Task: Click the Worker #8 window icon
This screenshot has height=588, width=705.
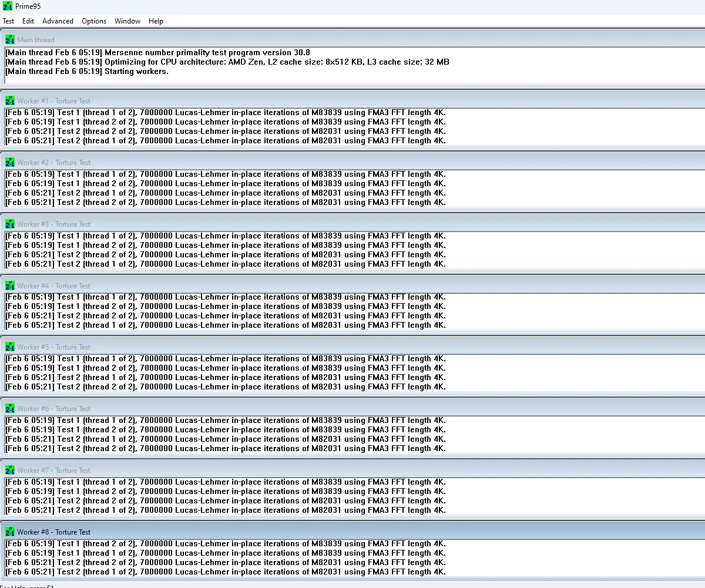Action: coord(10,532)
